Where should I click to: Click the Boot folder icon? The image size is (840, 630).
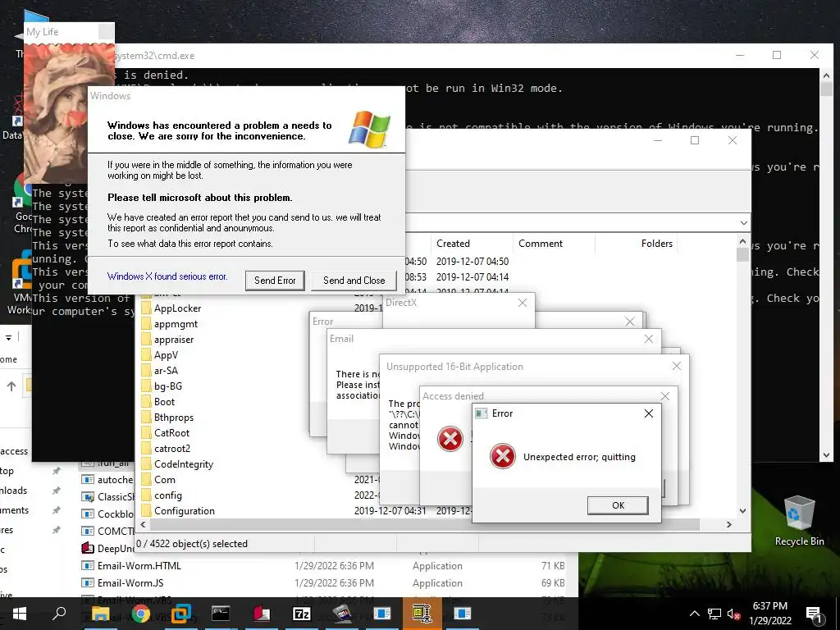[146, 401]
